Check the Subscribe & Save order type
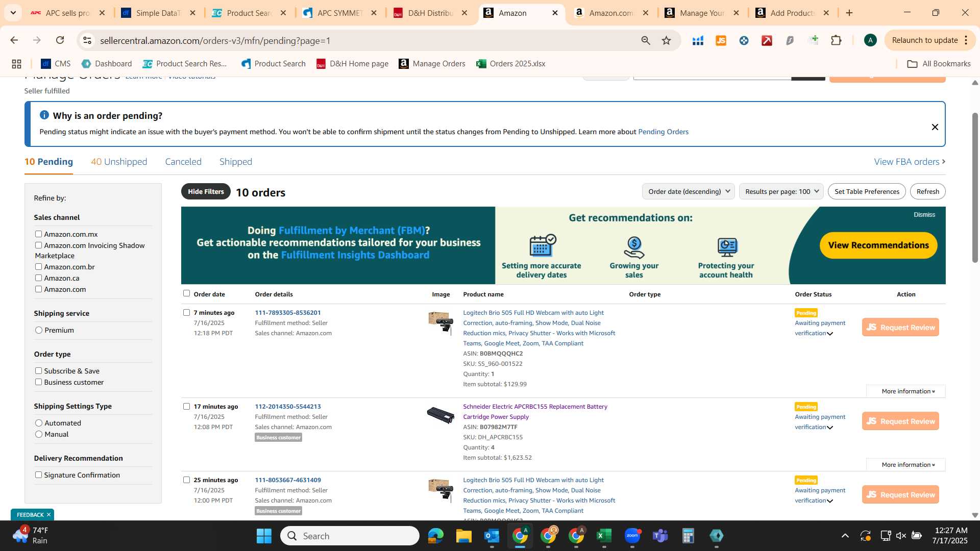This screenshot has width=980, height=551. [38, 370]
